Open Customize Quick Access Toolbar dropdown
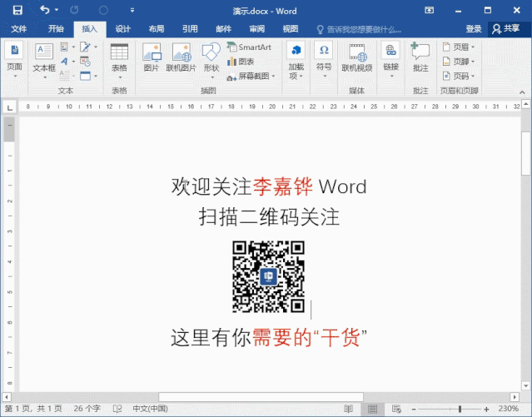532x417 pixels. coord(132,10)
